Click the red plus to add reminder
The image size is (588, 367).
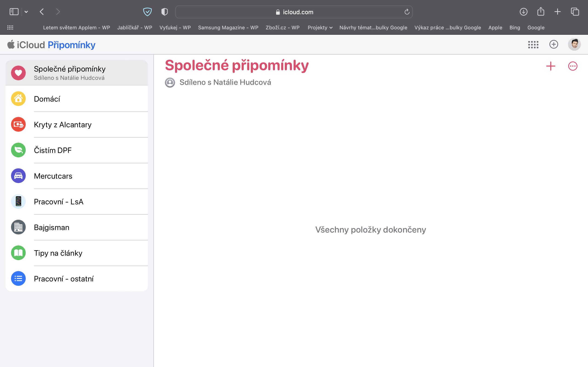pos(551,66)
